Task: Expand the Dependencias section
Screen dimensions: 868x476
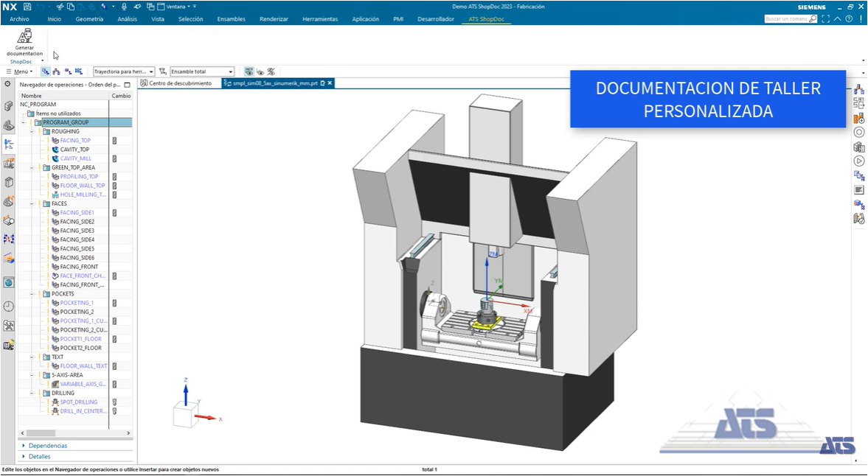Action: point(48,446)
